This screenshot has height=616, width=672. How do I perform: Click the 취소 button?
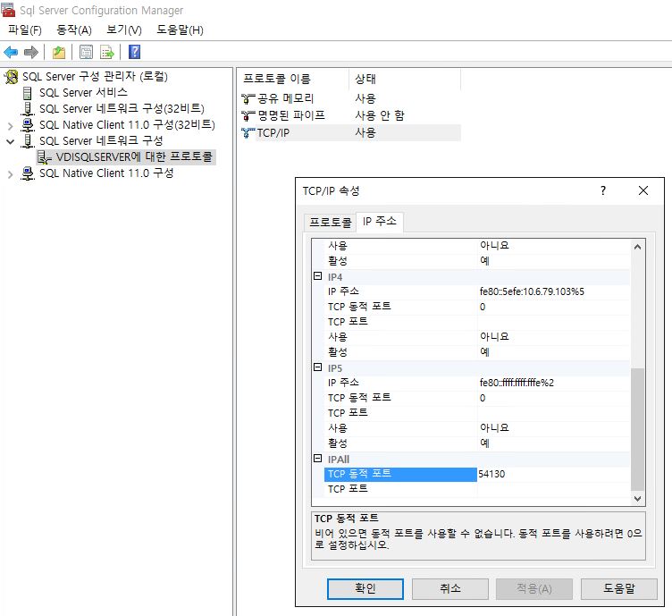pos(450,588)
